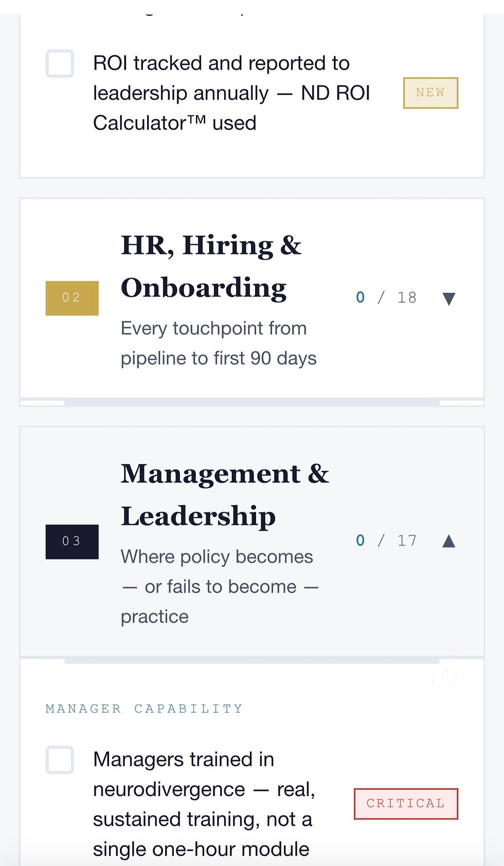Collapse the Management & Leadership section
The width and height of the screenshot is (504, 866).
[x=448, y=540]
